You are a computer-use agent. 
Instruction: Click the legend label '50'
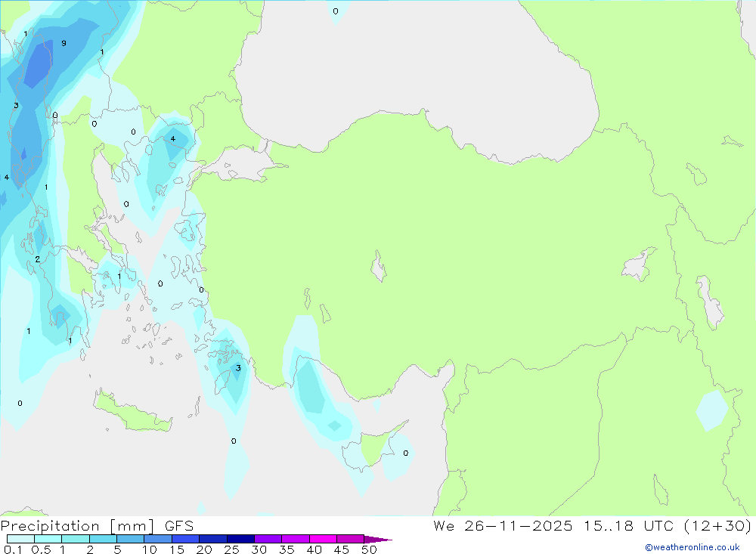(x=369, y=549)
